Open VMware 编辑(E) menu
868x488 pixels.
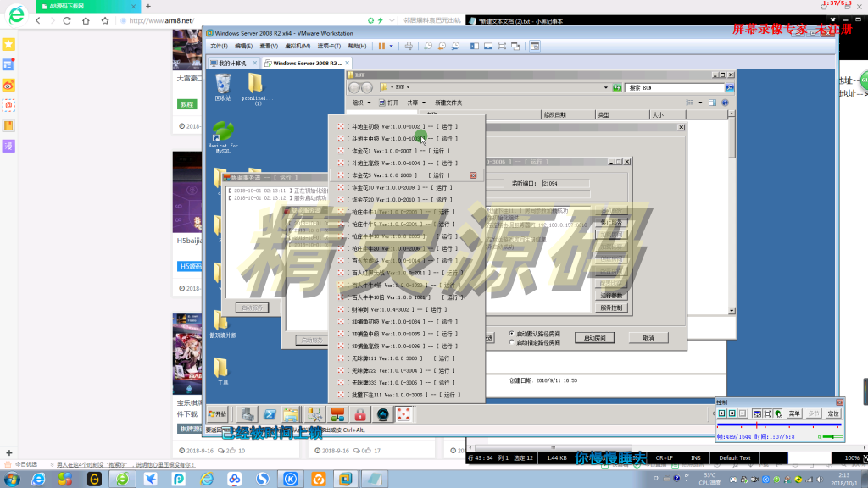click(x=243, y=47)
